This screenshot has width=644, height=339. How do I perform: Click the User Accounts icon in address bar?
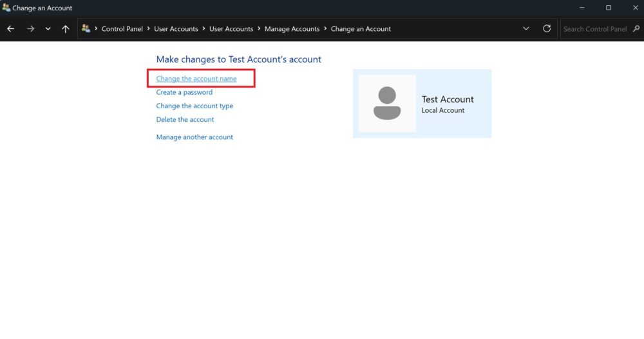(x=86, y=29)
